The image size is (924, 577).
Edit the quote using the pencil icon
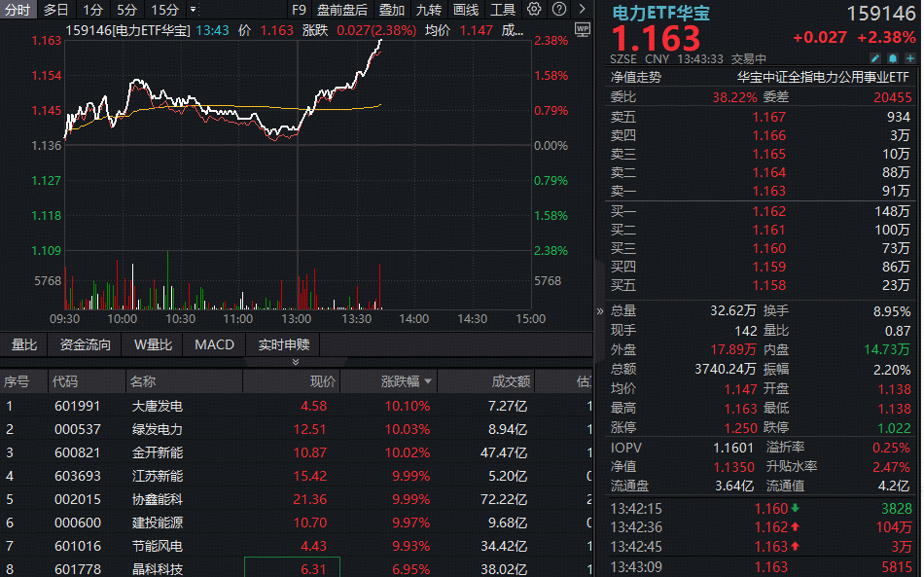pyautogui.click(x=874, y=58)
